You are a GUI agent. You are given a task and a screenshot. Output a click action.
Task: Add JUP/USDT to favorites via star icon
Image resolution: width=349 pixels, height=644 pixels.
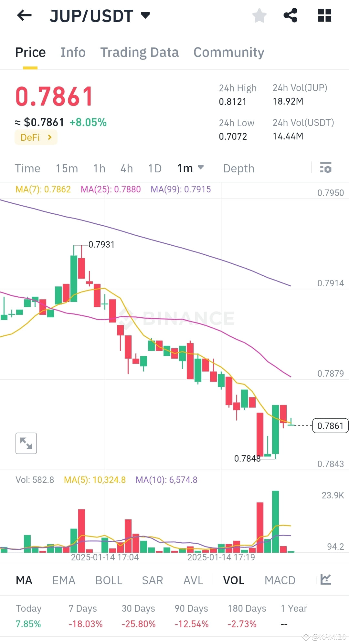[259, 15]
